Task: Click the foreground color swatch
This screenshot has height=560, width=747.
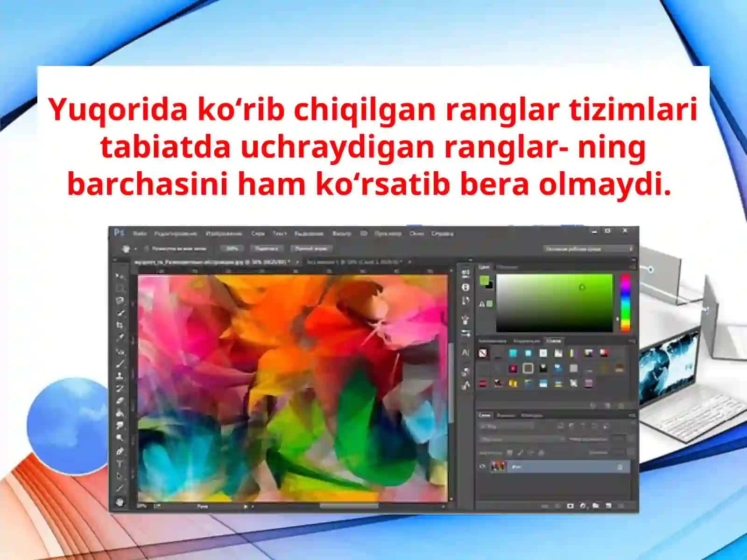Action: pyautogui.click(x=484, y=280)
